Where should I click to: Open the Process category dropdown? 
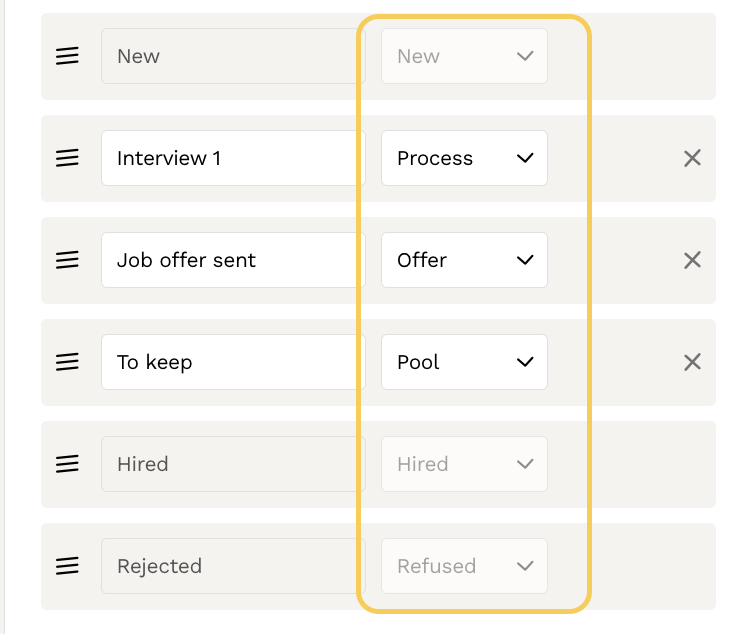[x=464, y=158]
